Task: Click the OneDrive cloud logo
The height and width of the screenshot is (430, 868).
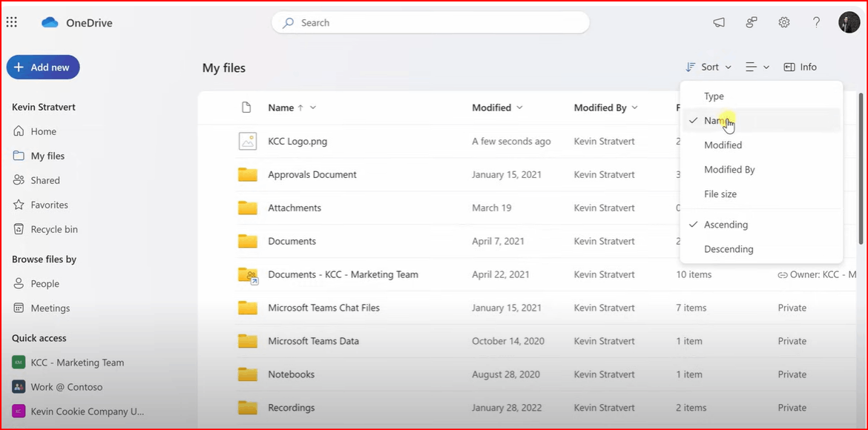Action: 50,23
